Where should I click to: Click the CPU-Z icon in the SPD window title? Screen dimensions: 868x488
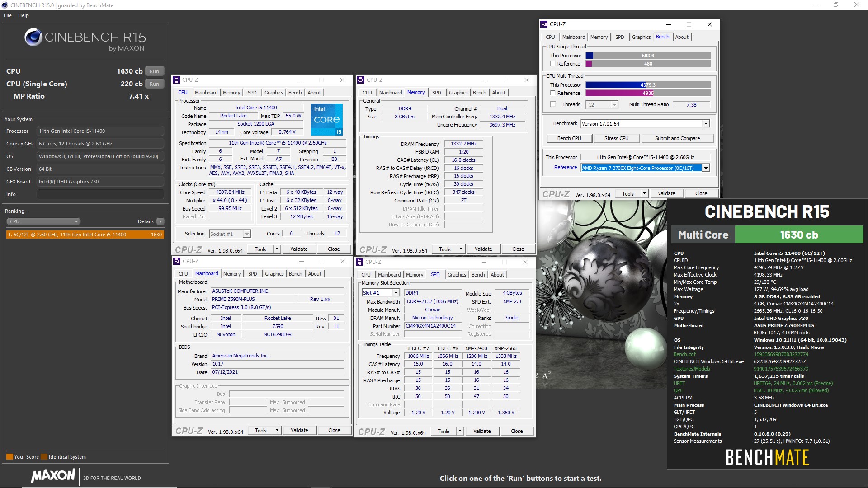pyautogui.click(x=359, y=262)
